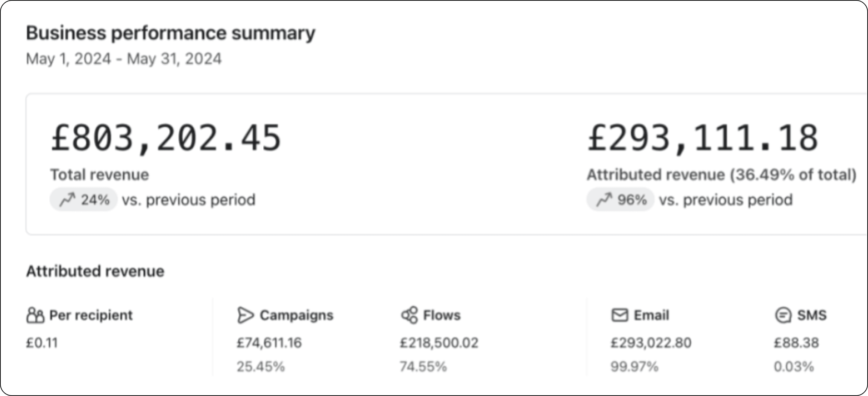Click the trend arrow beside 96%

604,199
